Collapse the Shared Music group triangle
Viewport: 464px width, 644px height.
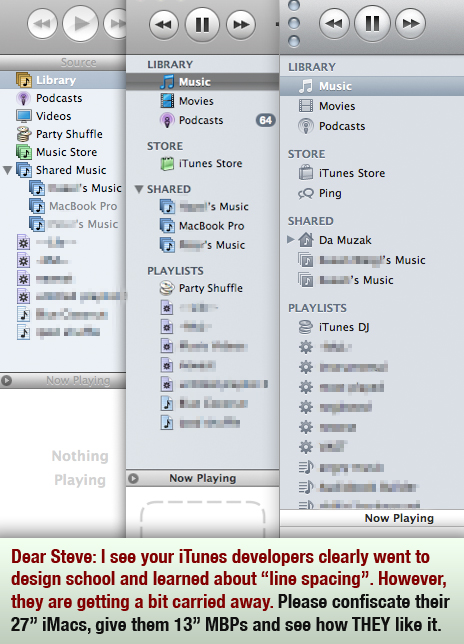(7, 170)
